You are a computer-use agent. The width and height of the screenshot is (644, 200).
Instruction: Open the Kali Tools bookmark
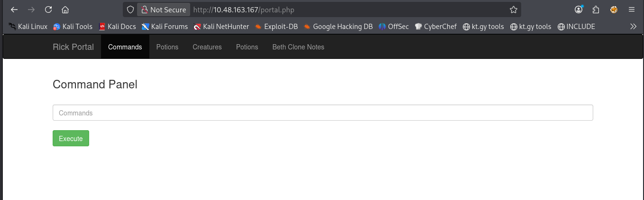73,27
